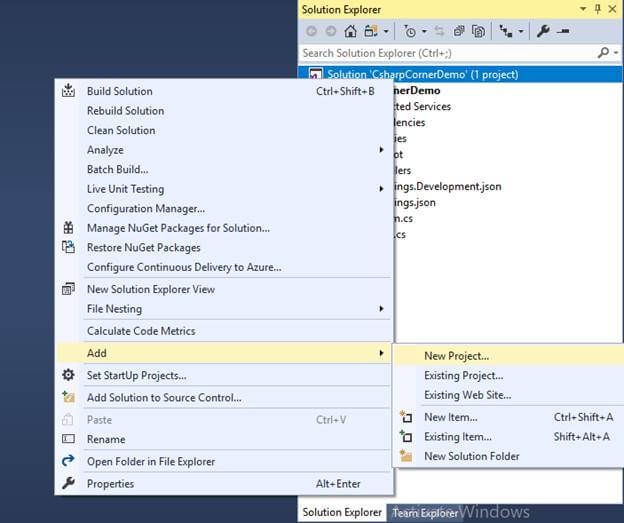Select Configure Continuous Delivery to Azure
The image size is (624, 523).
tap(224, 267)
